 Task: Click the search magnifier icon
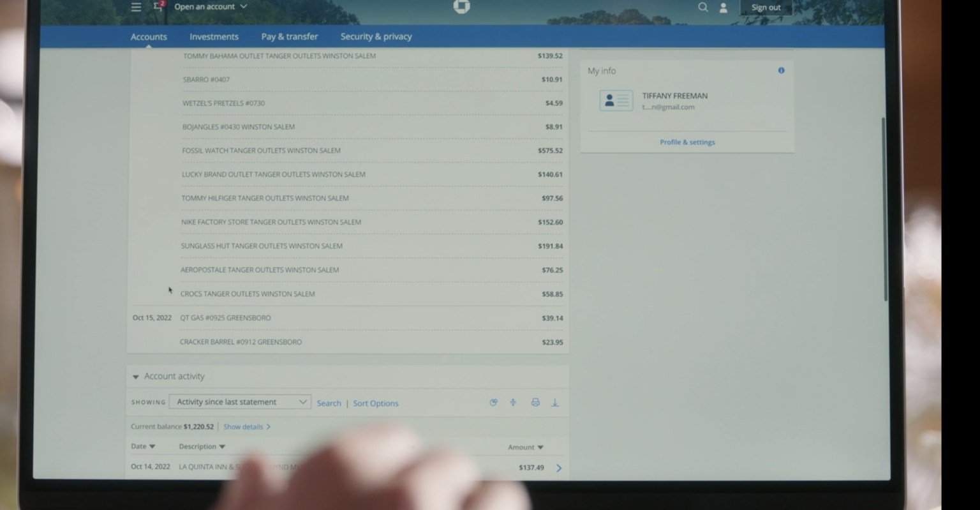702,7
